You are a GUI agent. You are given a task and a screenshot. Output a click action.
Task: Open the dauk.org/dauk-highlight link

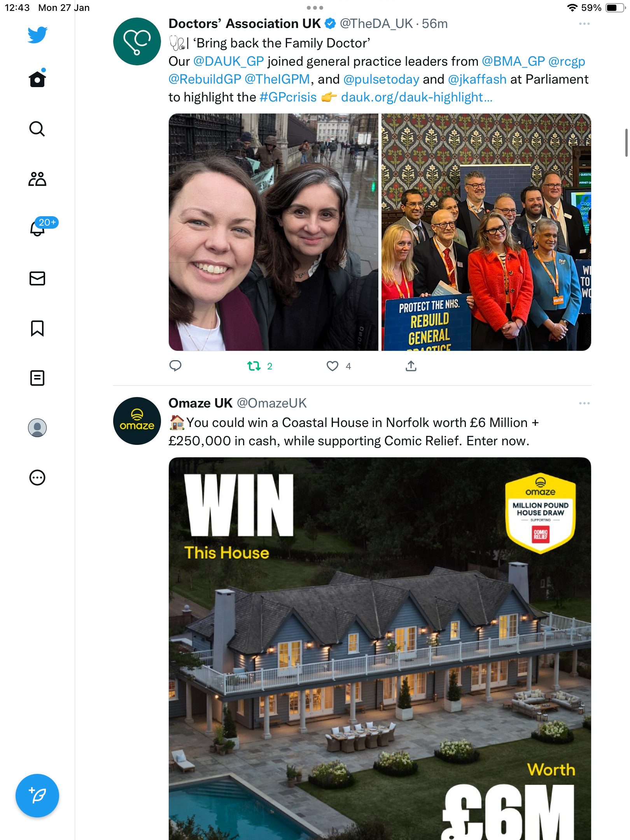[416, 97]
